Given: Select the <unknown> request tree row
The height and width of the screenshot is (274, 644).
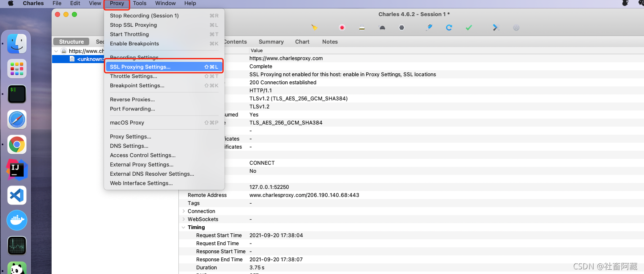Looking at the screenshot, I should 78,59.
